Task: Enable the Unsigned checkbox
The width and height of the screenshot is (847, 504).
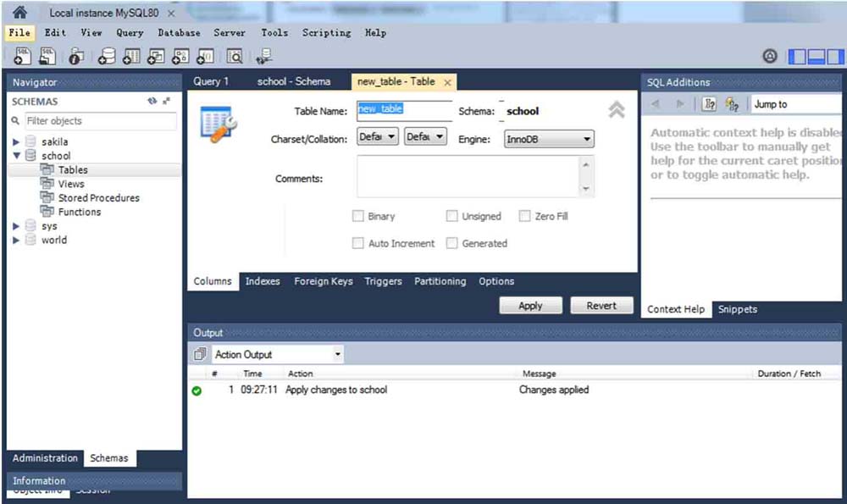Action: click(451, 216)
